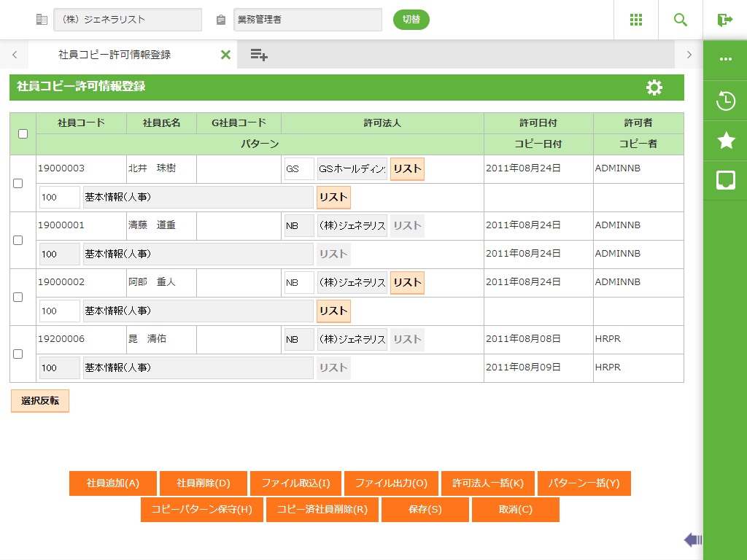Image resolution: width=747 pixels, height=560 pixels.
Task: Click the 保存(S) button
Action: (425, 510)
